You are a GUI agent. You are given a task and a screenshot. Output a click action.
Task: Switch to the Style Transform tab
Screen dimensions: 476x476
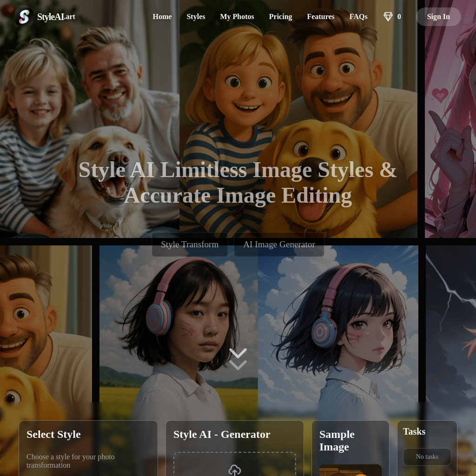(x=190, y=245)
